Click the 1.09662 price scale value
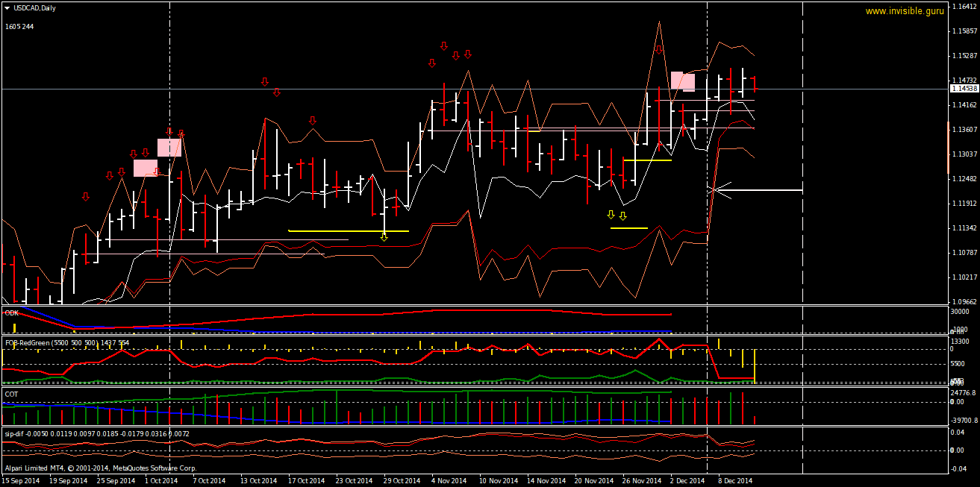Image resolution: width=980 pixels, height=487 pixels. click(x=966, y=302)
